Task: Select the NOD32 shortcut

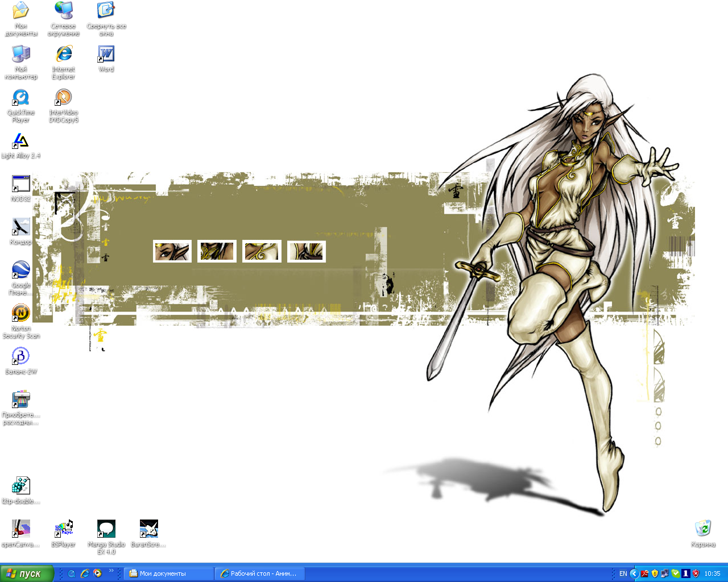Action: pos(21,188)
